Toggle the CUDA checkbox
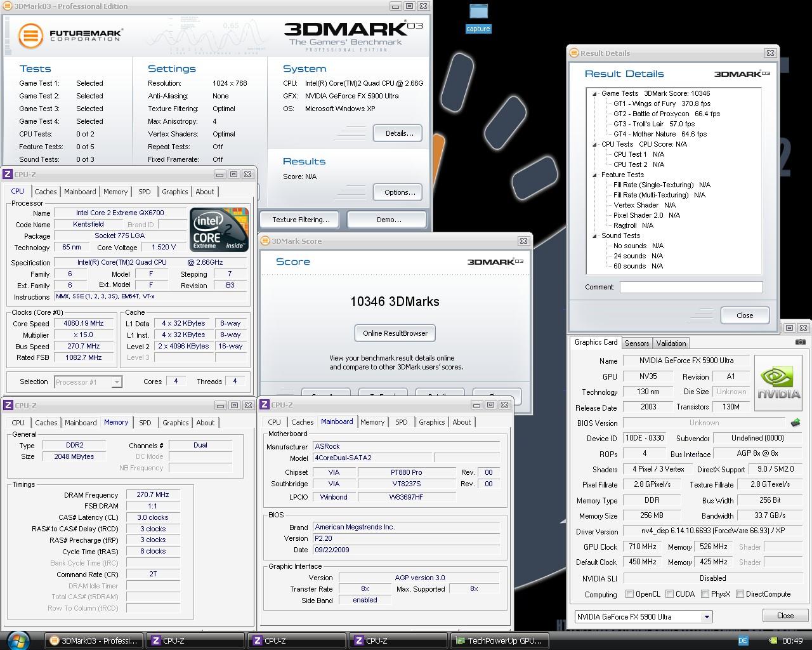 [x=669, y=594]
